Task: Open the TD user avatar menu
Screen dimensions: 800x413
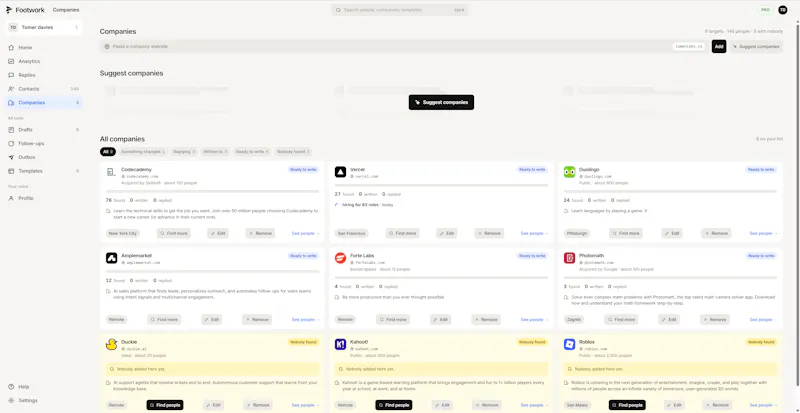Action: [x=783, y=10]
